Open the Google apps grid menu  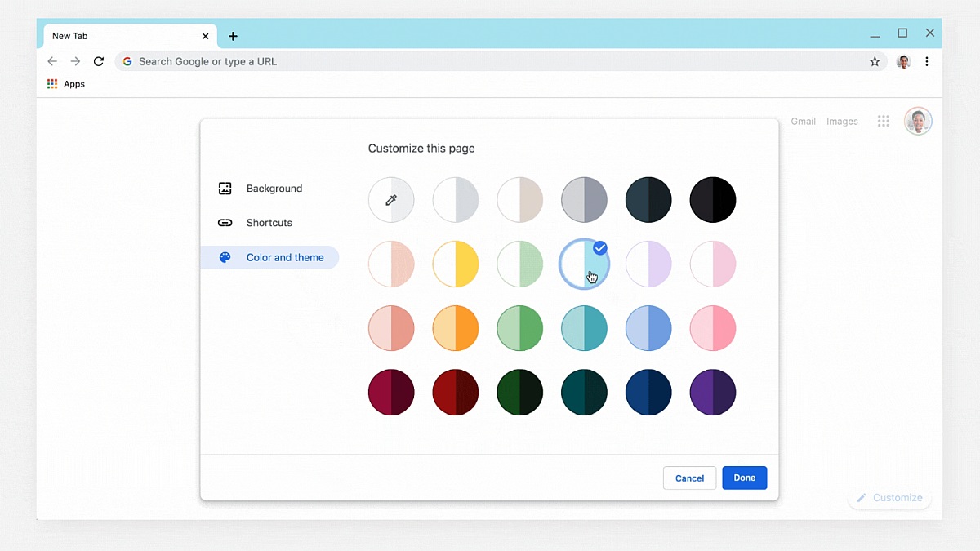click(x=884, y=121)
